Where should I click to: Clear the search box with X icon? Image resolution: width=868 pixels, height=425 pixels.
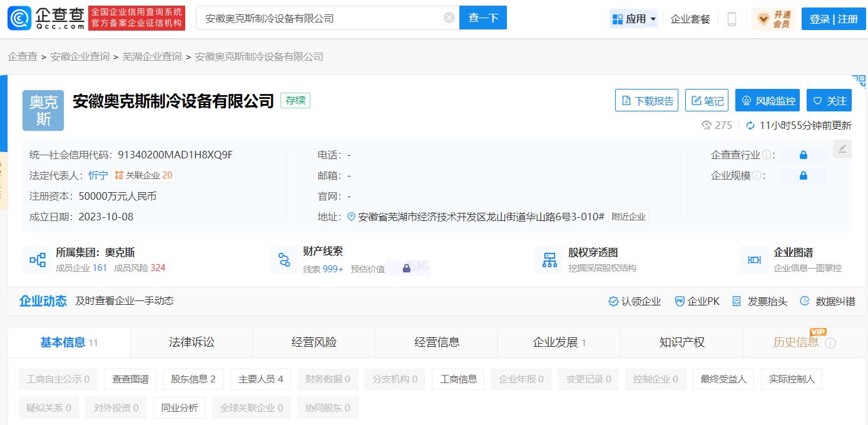click(x=449, y=18)
